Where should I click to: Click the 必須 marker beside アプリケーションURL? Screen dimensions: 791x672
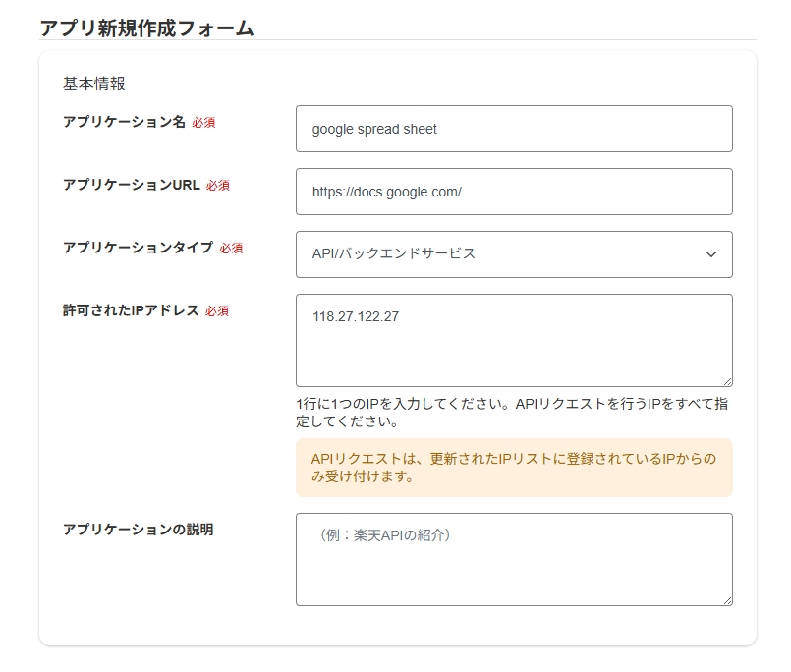[x=218, y=186]
